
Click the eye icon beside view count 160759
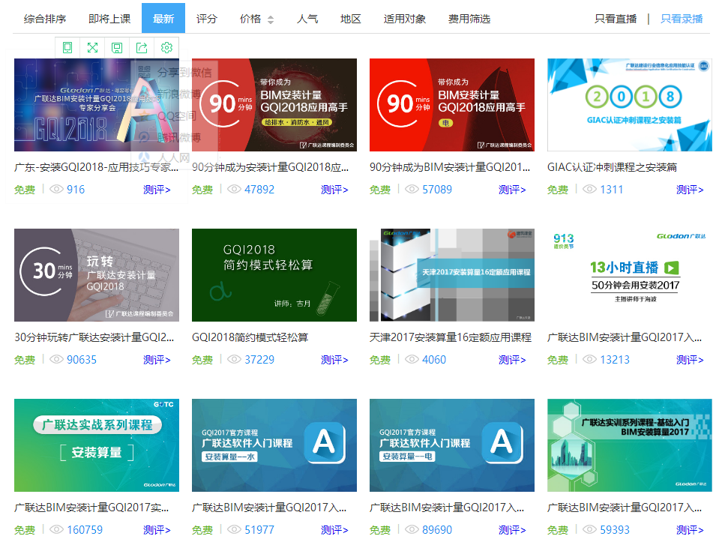(x=56, y=529)
